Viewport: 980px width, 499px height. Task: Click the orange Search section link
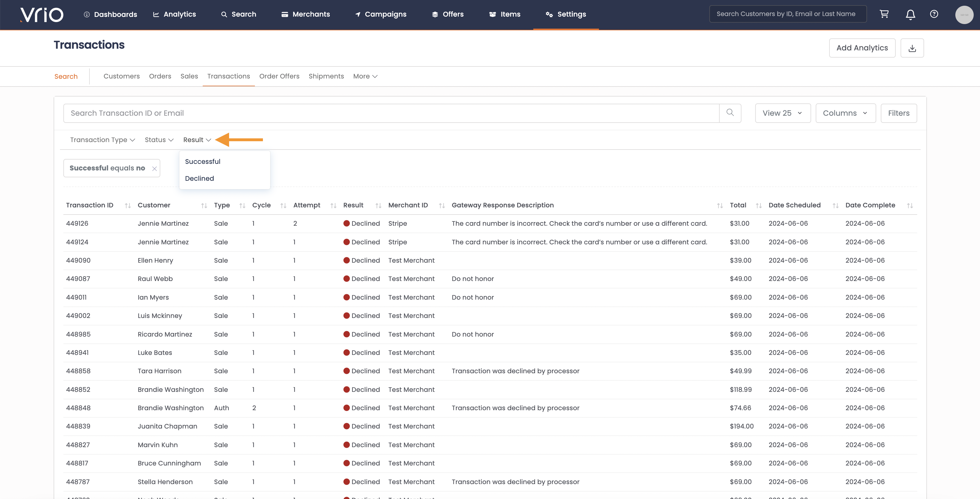coord(66,77)
